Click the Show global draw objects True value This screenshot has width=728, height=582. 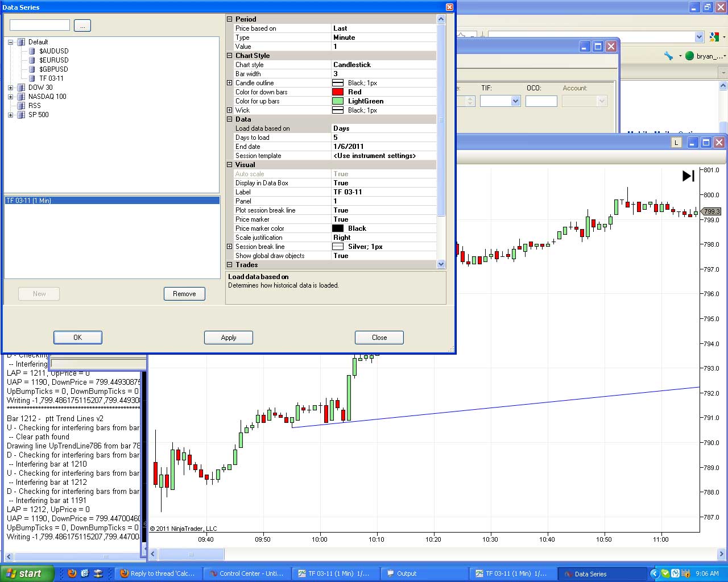[x=384, y=256]
